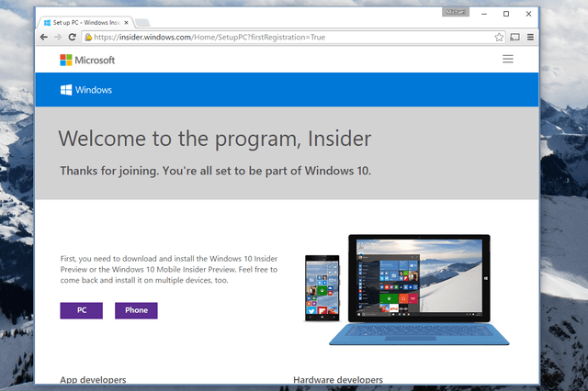Click the Michael profile button
Image resolution: width=588 pixels, height=391 pixels.
coord(456,12)
